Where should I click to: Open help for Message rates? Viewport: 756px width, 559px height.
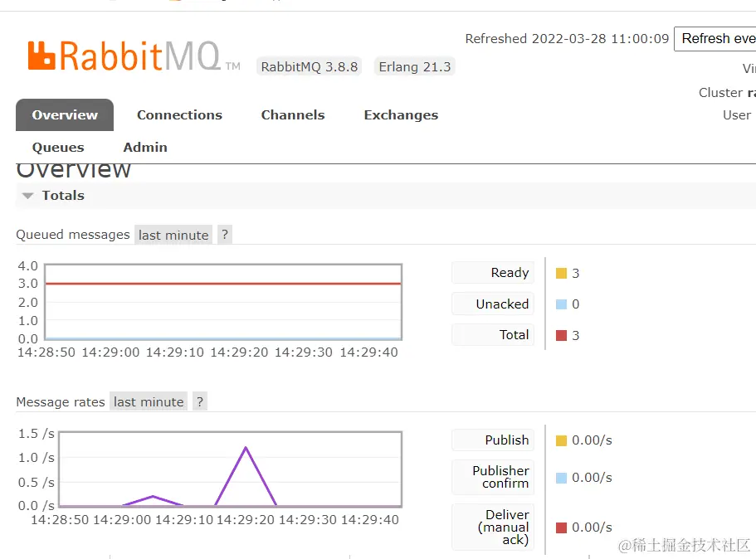(x=200, y=401)
